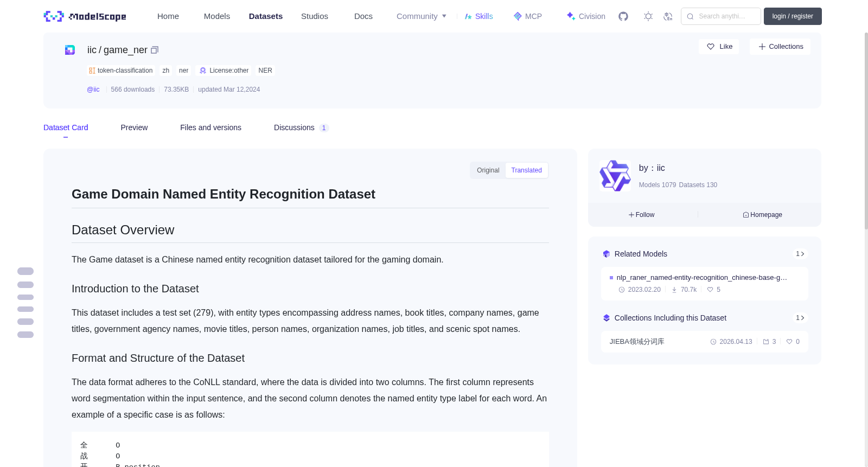Click the '2023.02.20' model date text
The image size is (868, 467).
click(644, 290)
